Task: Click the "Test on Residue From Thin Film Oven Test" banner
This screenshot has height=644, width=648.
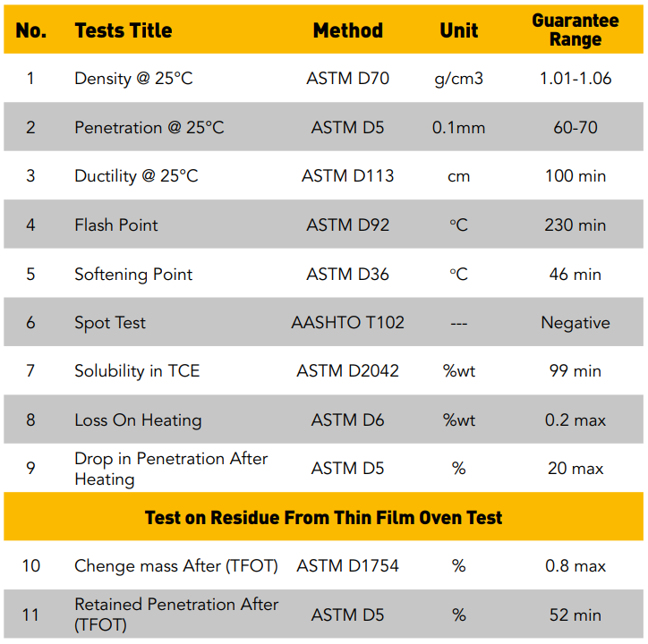Action: click(323, 517)
